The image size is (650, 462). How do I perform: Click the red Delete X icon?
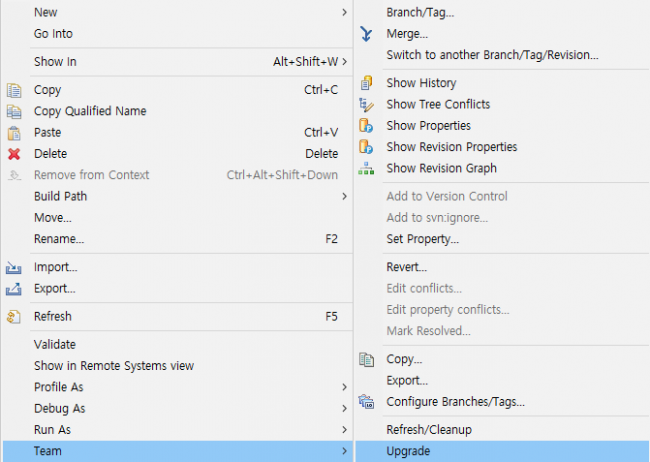(14, 154)
